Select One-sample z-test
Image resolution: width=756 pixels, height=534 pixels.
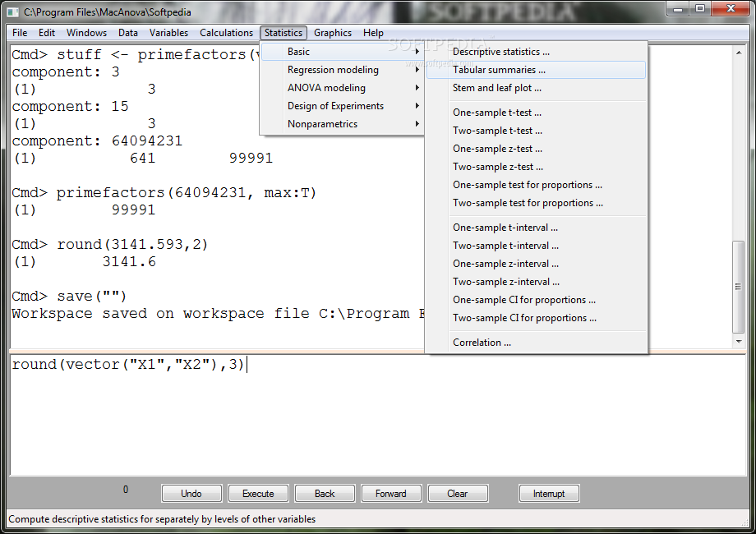[x=536, y=149]
